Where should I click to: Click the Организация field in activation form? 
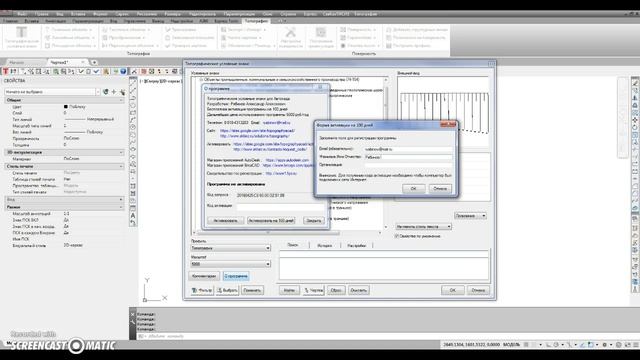click(x=408, y=164)
